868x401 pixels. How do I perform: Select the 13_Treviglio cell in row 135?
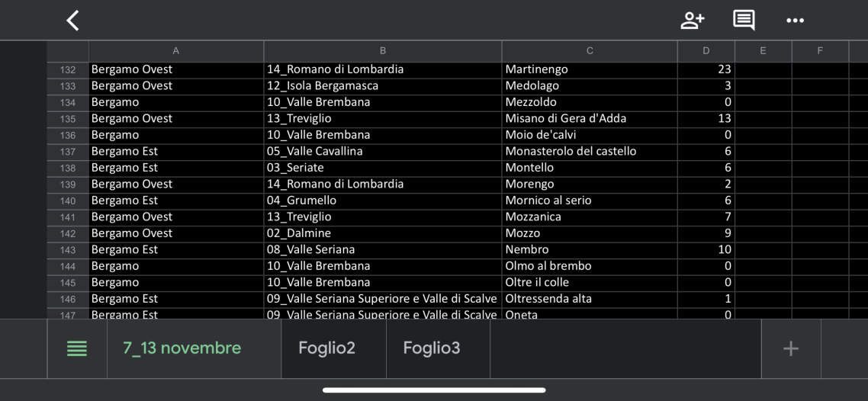tap(383, 119)
